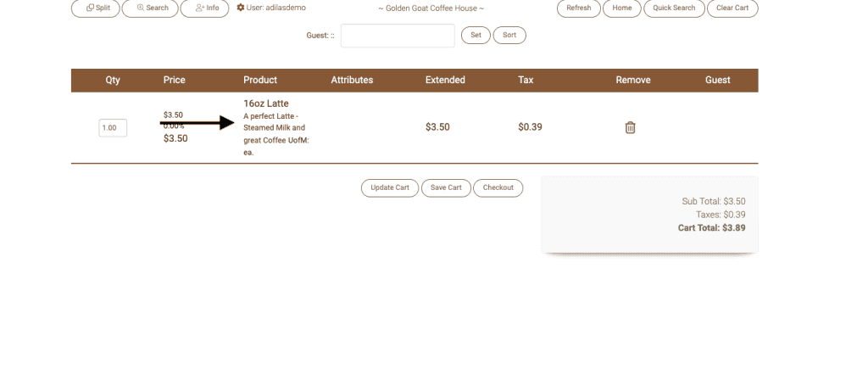Click the tax amount $0.39 in the row

point(530,127)
